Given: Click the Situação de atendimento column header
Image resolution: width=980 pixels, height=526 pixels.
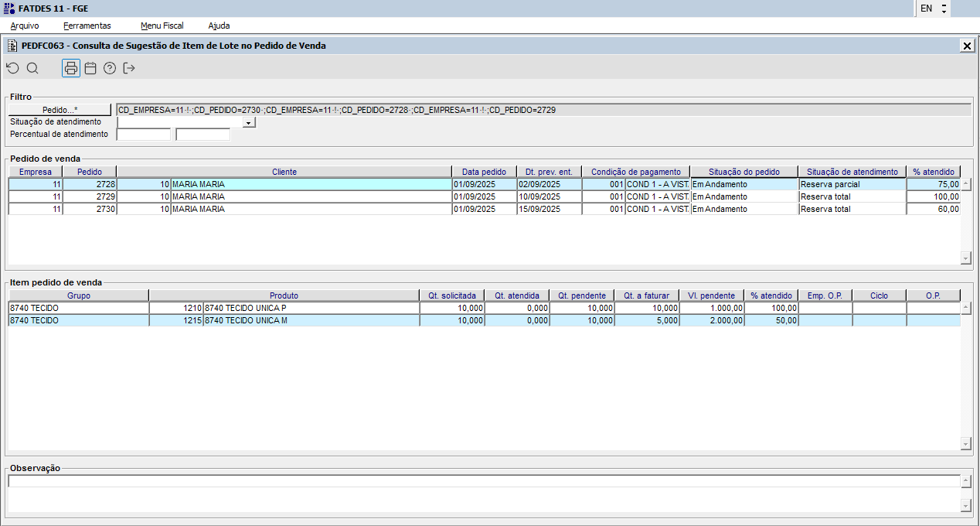Looking at the screenshot, I should 852,172.
